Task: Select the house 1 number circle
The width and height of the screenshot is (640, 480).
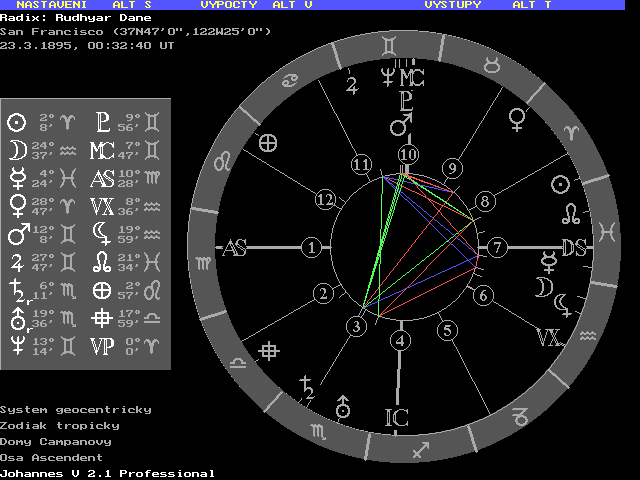Action: (x=313, y=247)
